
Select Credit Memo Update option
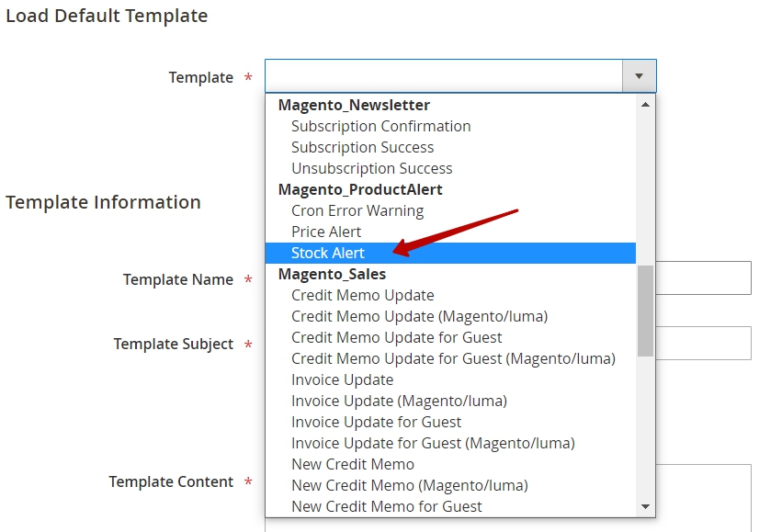[x=450, y=295]
